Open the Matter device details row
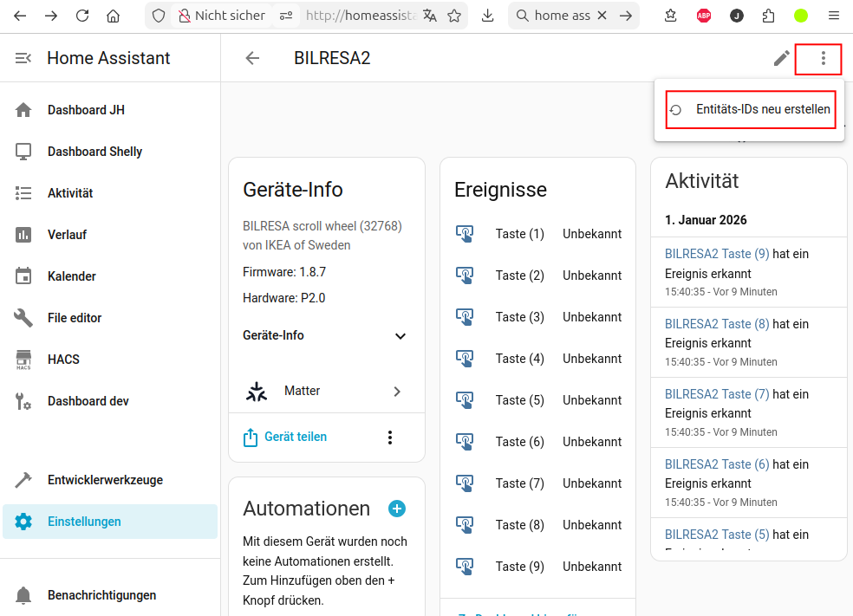The height and width of the screenshot is (616, 853). (326, 392)
